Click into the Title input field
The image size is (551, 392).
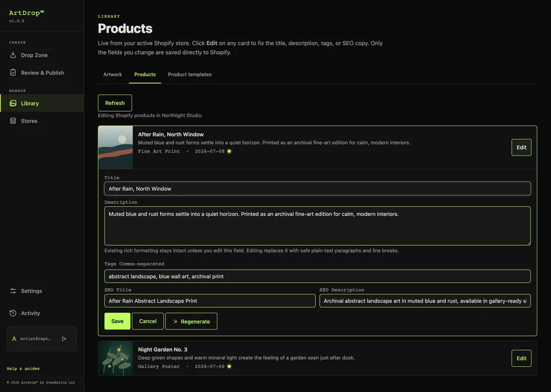(317, 189)
